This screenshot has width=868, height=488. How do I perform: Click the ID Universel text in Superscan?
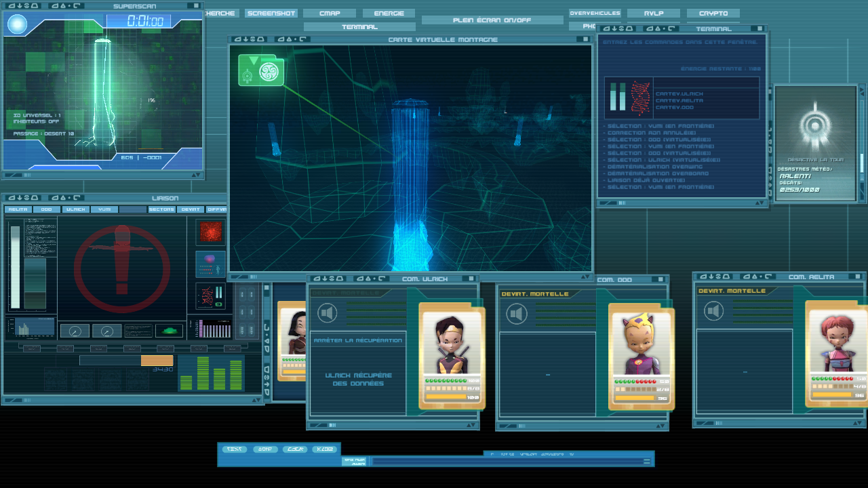pyautogui.click(x=37, y=115)
